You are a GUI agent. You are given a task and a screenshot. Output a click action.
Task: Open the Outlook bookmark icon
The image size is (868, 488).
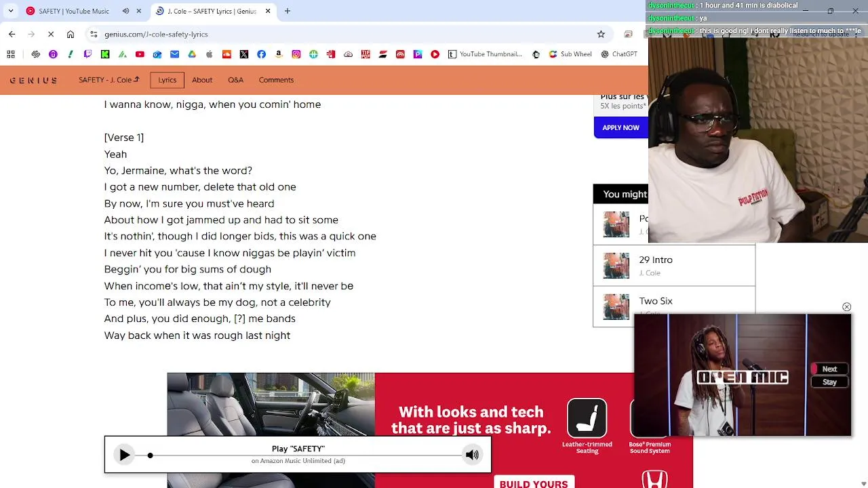pyautogui.click(x=157, y=54)
